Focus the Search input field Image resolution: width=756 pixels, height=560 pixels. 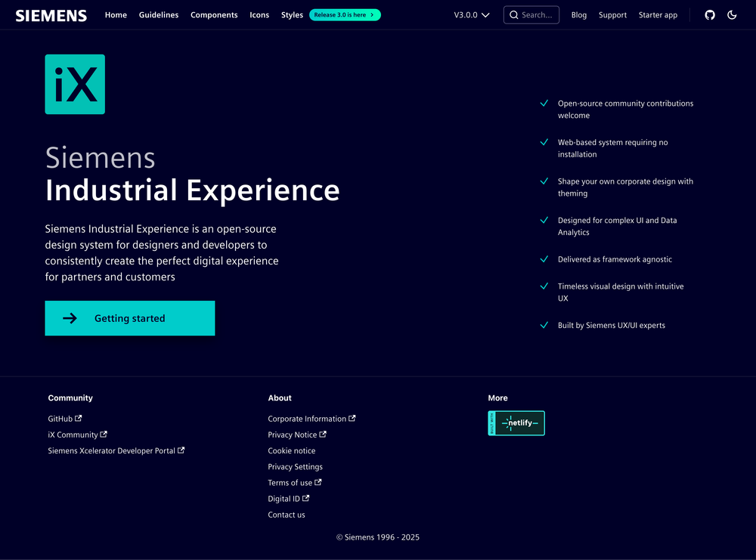[x=531, y=15]
